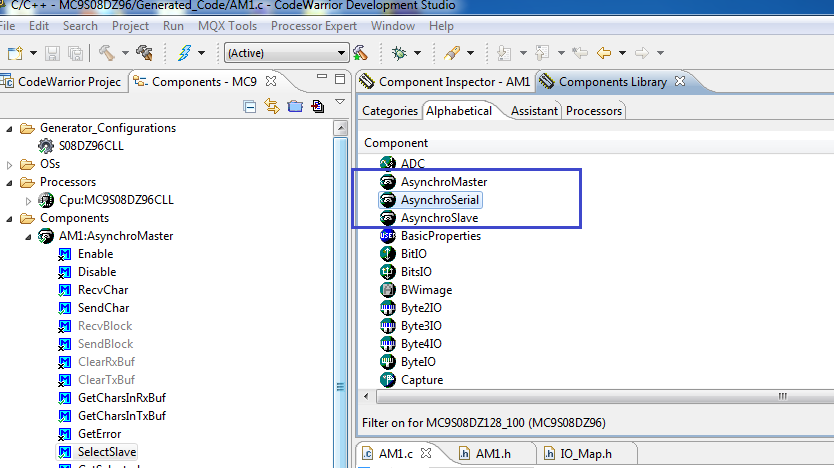Select the ADC component icon

[388, 163]
